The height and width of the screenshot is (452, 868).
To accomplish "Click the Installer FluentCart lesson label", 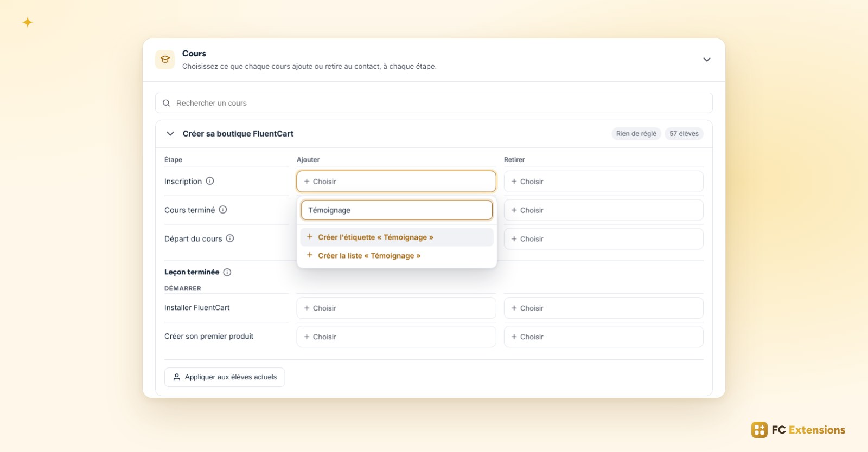I will coord(197,307).
